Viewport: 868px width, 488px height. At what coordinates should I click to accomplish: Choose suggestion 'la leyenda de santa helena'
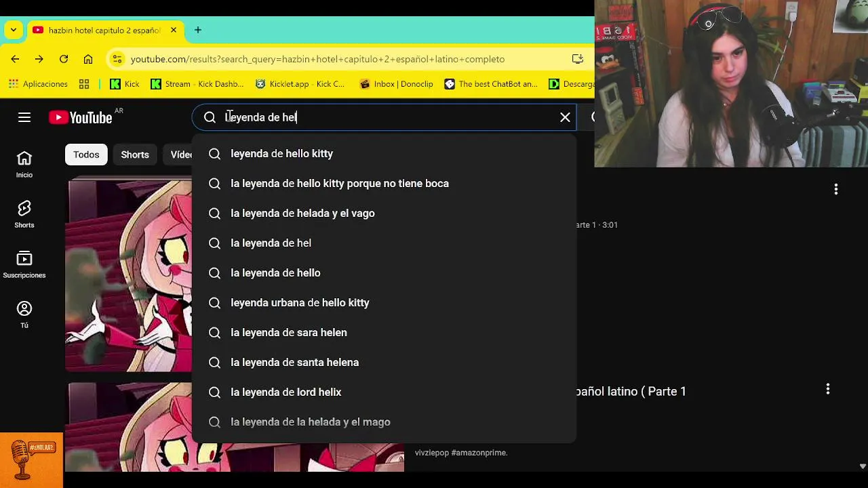point(384,363)
